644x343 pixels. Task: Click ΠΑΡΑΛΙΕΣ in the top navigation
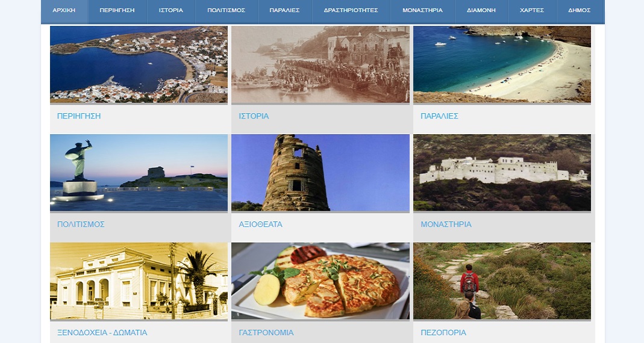(284, 10)
